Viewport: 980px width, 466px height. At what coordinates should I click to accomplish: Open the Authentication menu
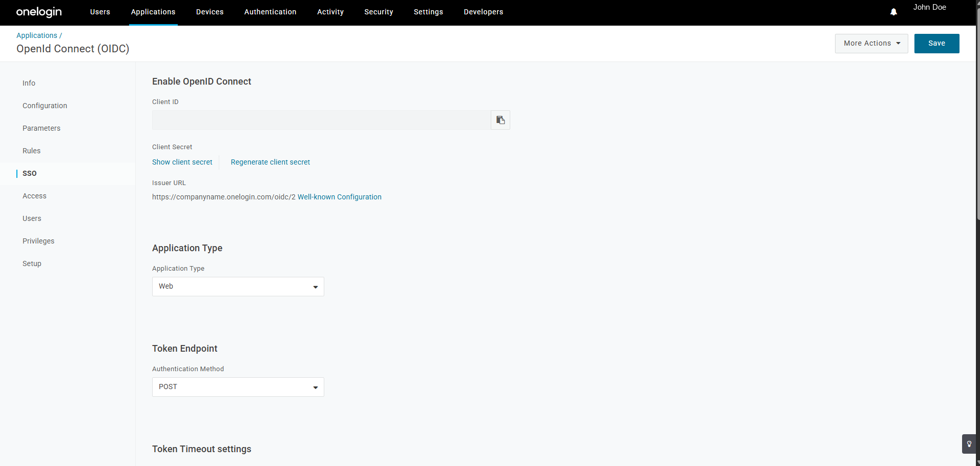[270, 12]
